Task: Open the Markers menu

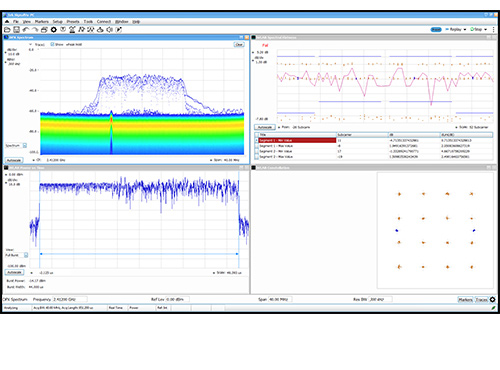Action: 42,21
